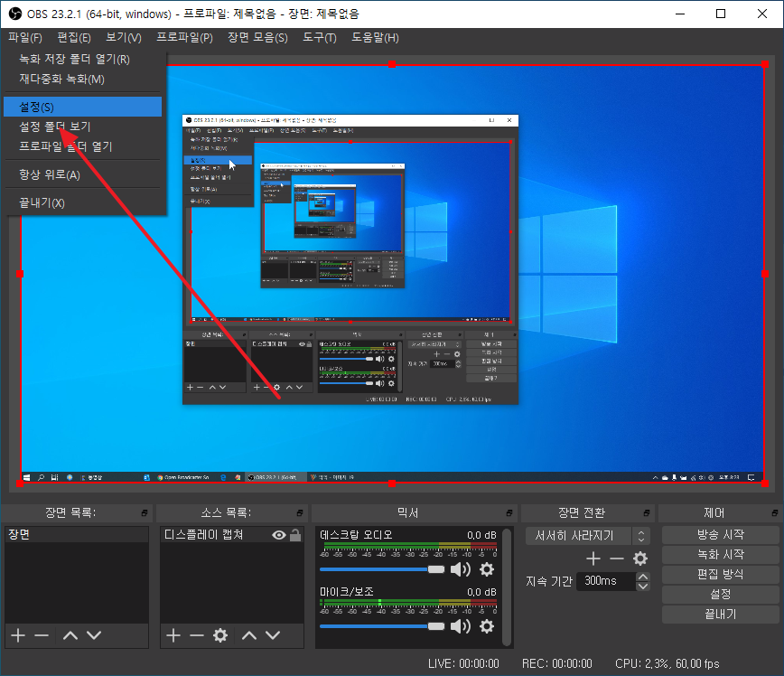Choose 끝내기(X) from the file menu
This screenshot has width=784, height=676.
[82, 202]
